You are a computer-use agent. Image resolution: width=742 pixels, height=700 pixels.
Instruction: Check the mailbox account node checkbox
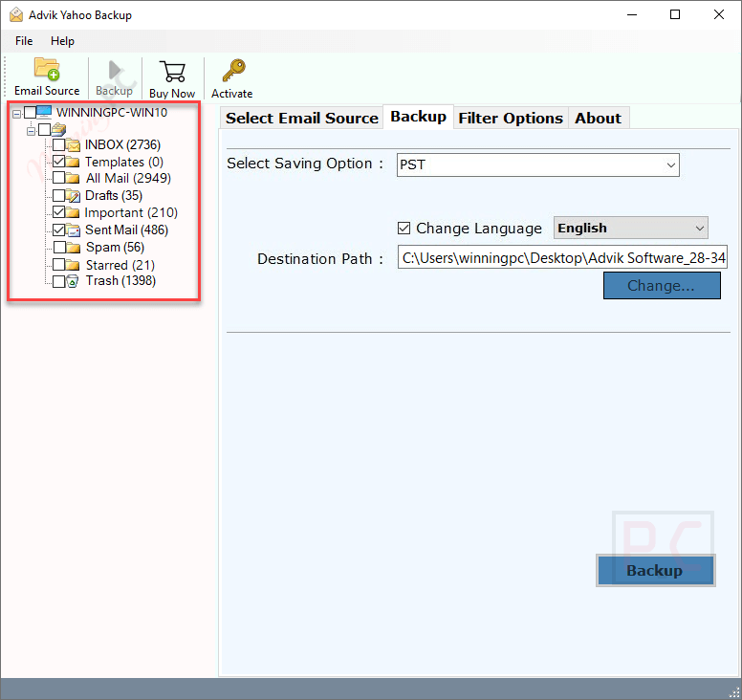pos(45,129)
